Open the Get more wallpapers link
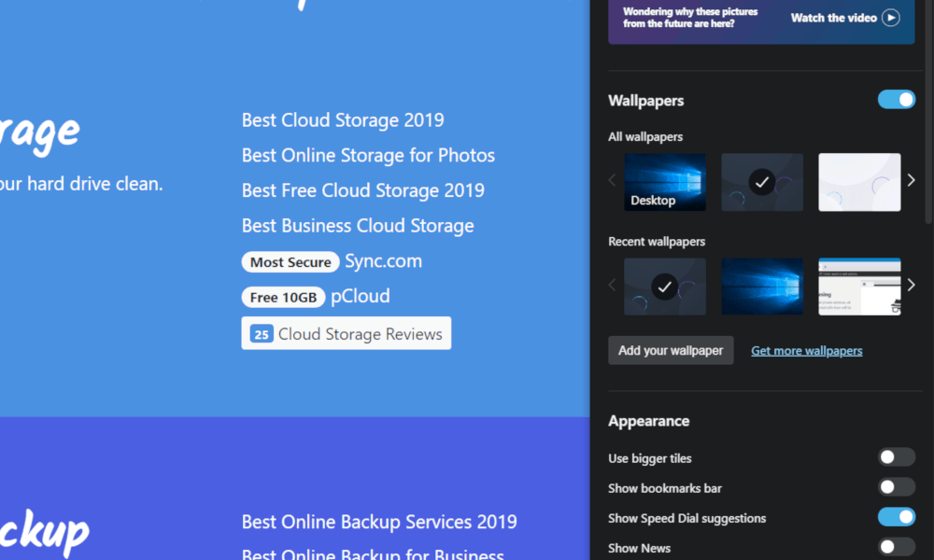Screen dimensions: 934x560 click(x=806, y=350)
